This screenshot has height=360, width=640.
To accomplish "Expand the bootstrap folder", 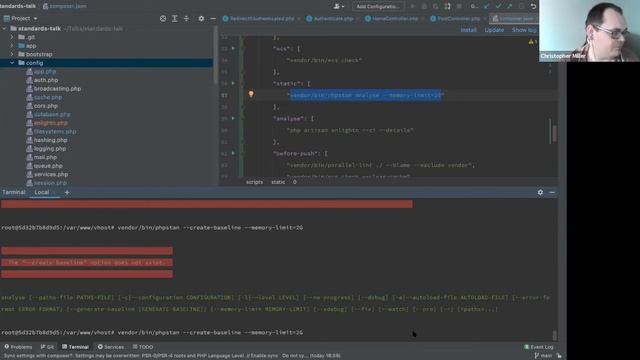I will [x=12, y=54].
